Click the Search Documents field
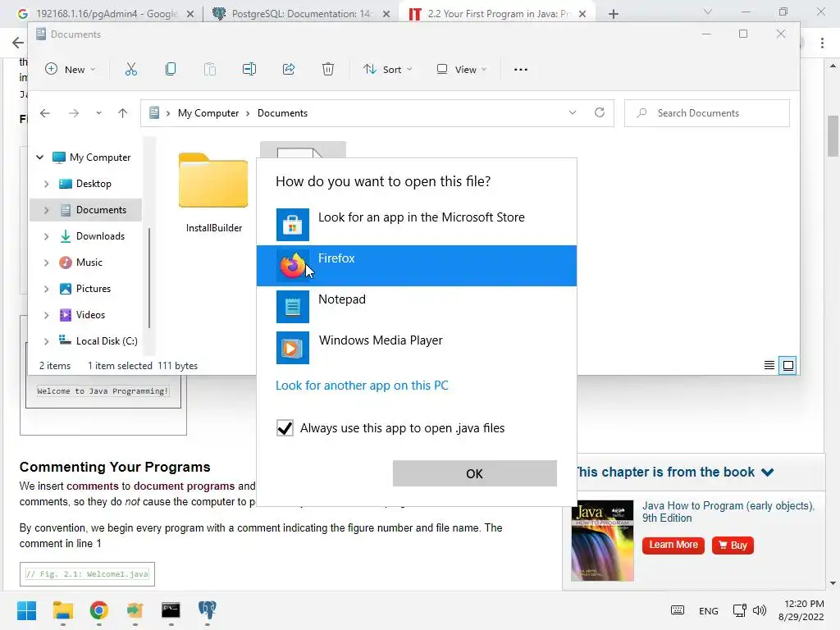 [x=706, y=113]
